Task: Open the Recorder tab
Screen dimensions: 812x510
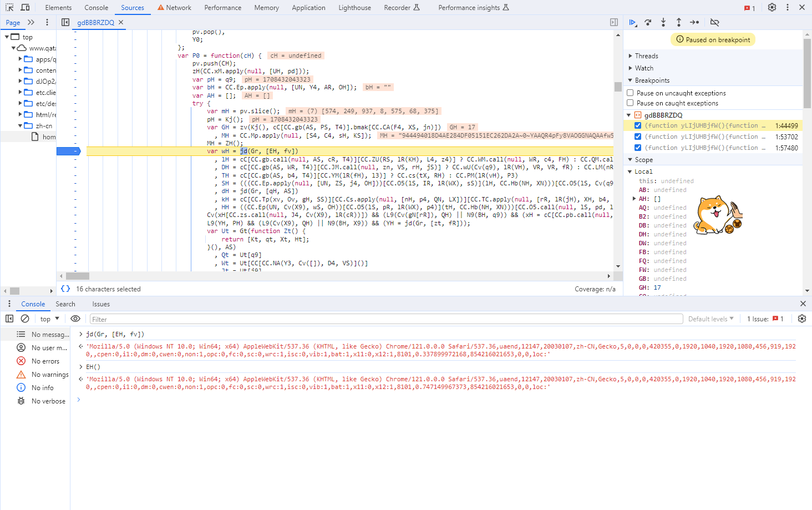Action: 402,8
